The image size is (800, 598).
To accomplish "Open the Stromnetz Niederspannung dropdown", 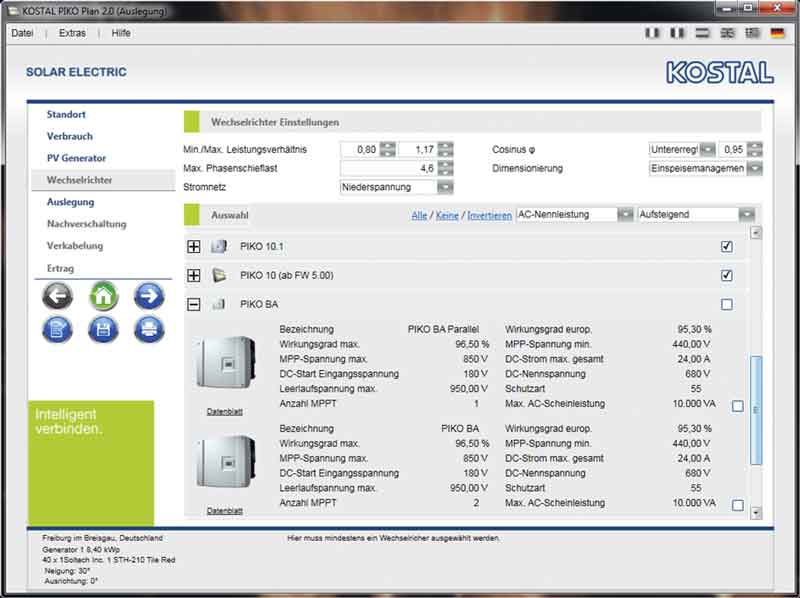I will pyautogui.click(x=396, y=187).
